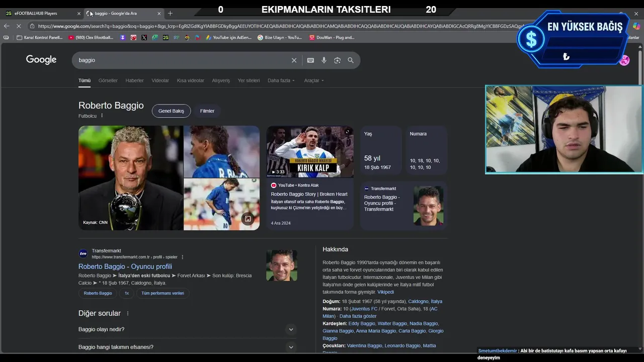This screenshot has width=644, height=362.
Task: Open the RP bookmark icon
Action: click(176, 37)
